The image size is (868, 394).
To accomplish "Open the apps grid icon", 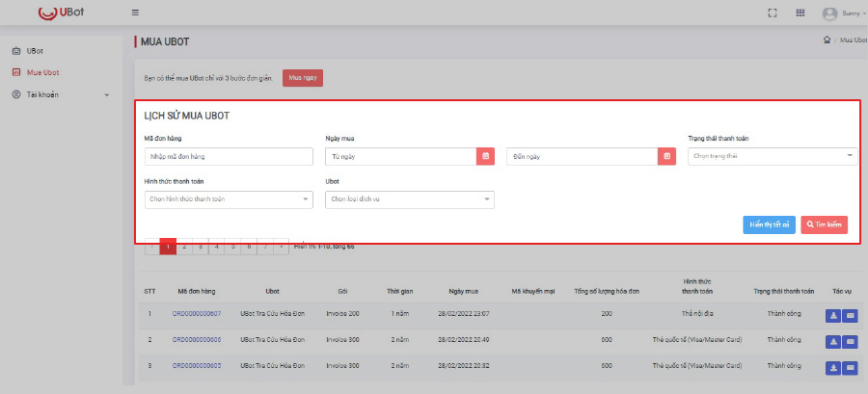I will pos(800,13).
